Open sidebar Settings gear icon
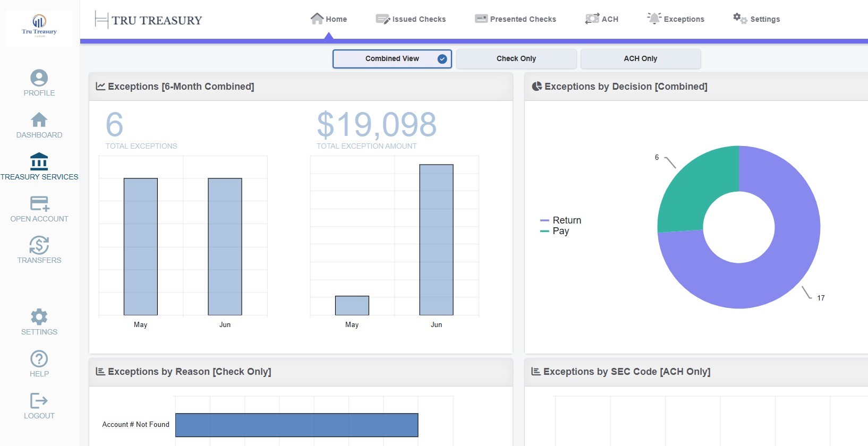Viewport: 868px width, 446px height. click(x=39, y=317)
